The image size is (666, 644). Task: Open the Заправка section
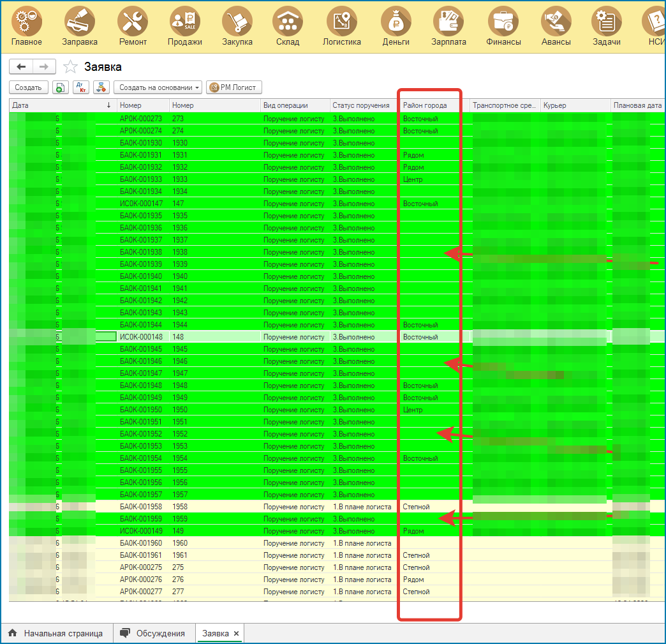click(x=80, y=27)
